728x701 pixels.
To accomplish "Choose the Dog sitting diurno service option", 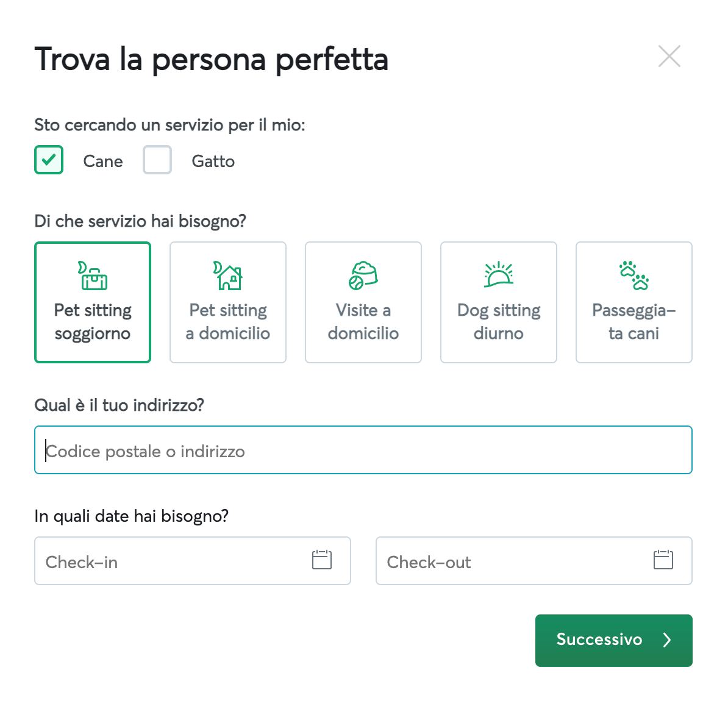I will point(499,302).
